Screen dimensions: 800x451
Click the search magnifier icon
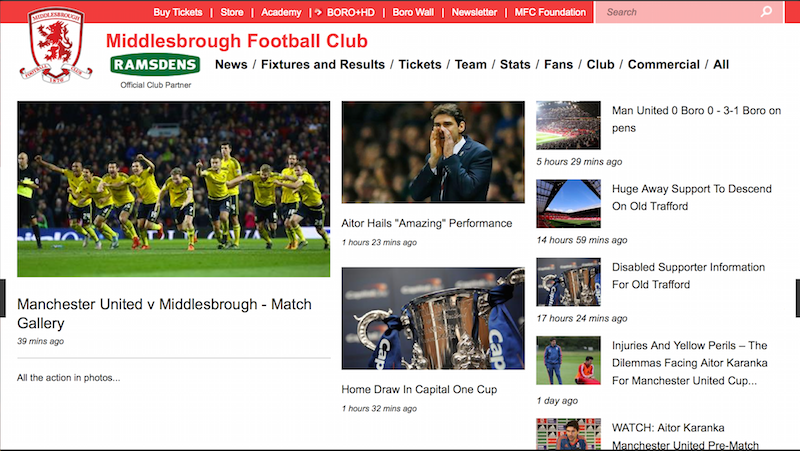point(767,12)
